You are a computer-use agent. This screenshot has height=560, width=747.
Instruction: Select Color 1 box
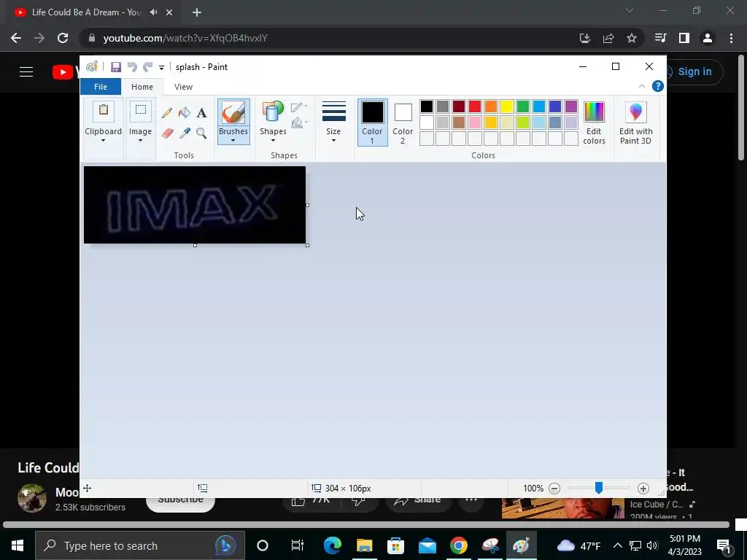pos(372,122)
